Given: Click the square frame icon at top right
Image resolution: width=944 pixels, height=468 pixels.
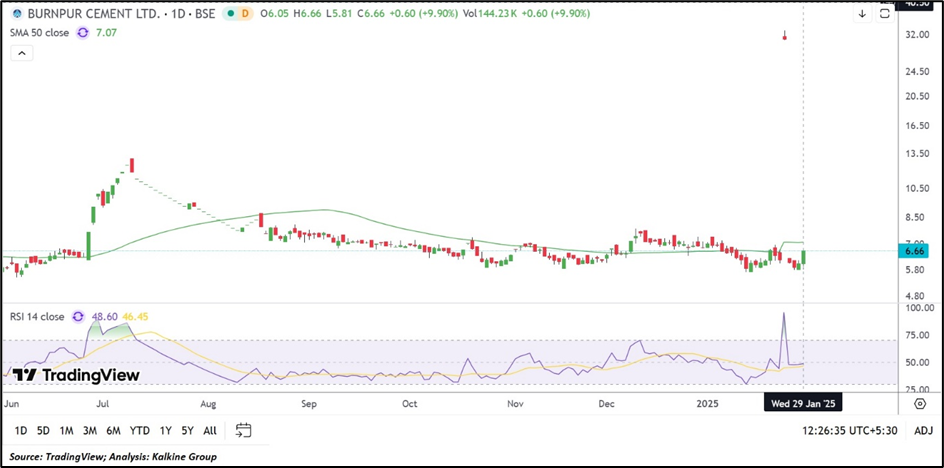Looking at the screenshot, I should click(885, 14).
